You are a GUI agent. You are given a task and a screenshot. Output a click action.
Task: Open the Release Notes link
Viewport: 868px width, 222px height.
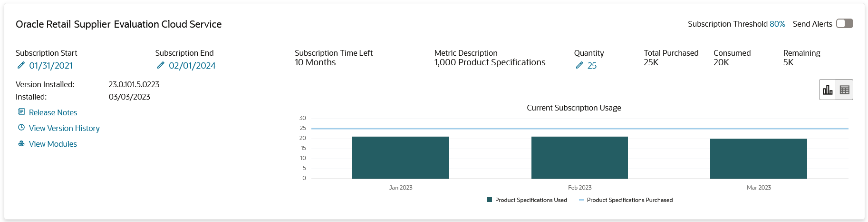tap(53, 112)
